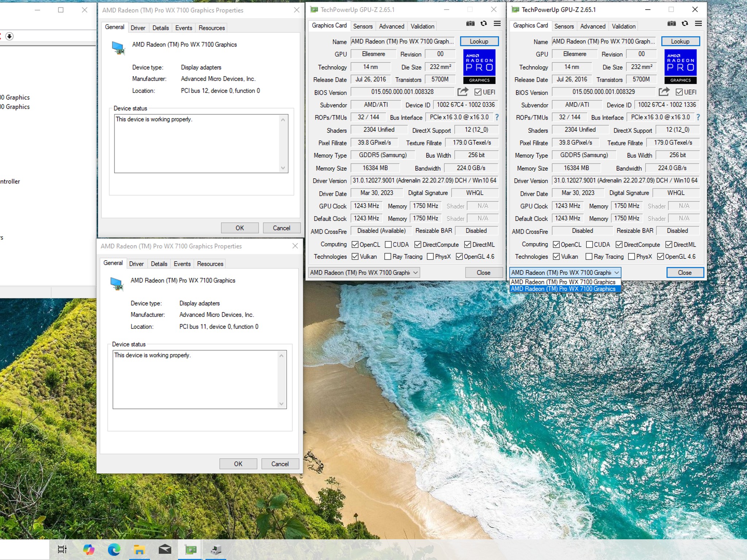Open Microsoft Edge from the taskbar
747x560 pixels.
click(114, 549)
